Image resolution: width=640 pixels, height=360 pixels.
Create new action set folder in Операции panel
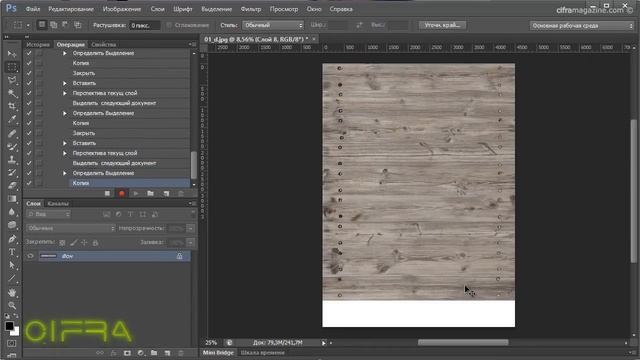coord(150,193)
